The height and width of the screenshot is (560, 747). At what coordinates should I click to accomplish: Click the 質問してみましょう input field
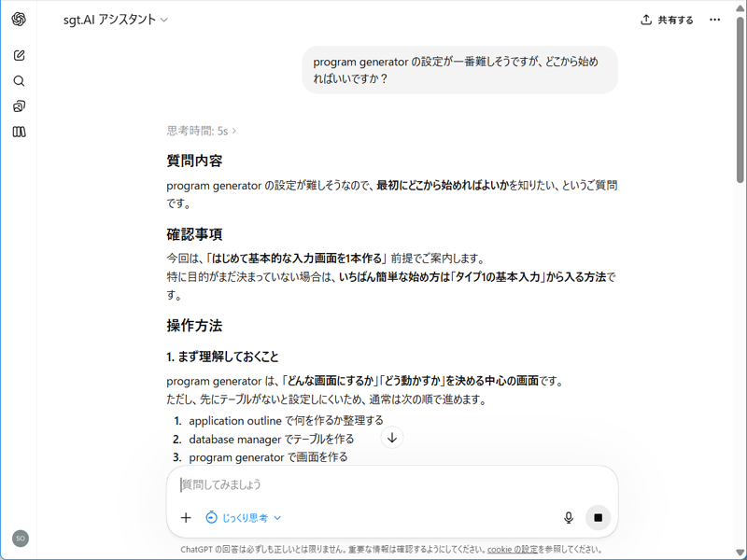click(392, 484)
